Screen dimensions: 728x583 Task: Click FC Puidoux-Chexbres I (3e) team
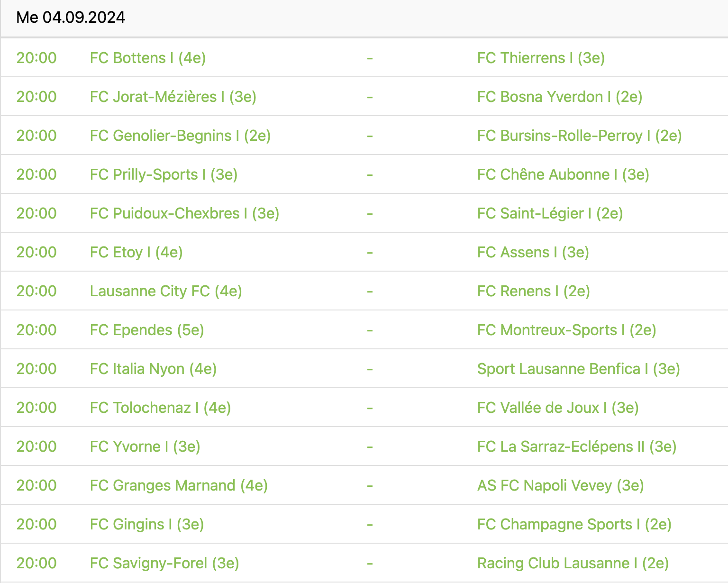coord(184,213)
